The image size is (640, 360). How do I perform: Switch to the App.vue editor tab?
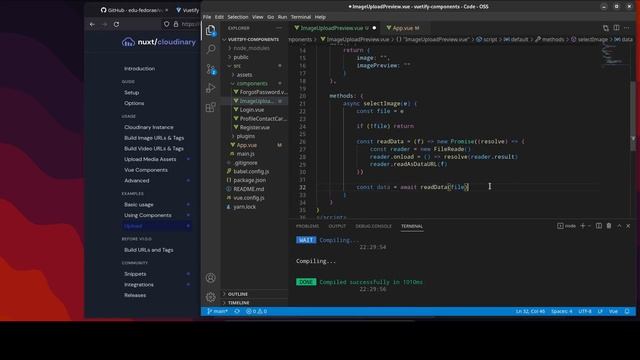point(403,28)
